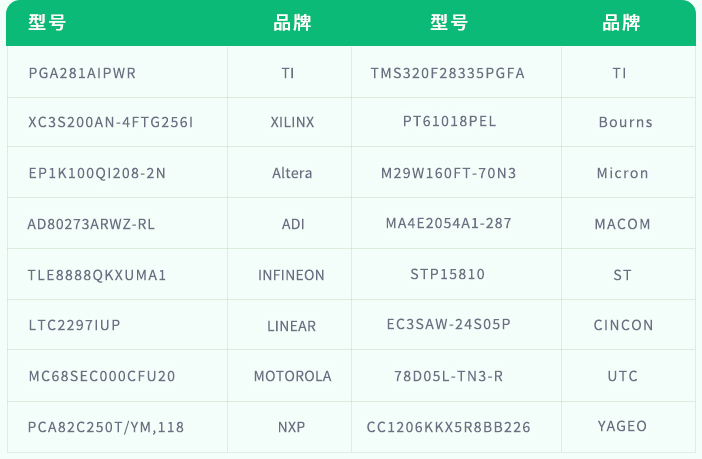Select part number TMS320F28335PGFA

click(x=448, y=73)
